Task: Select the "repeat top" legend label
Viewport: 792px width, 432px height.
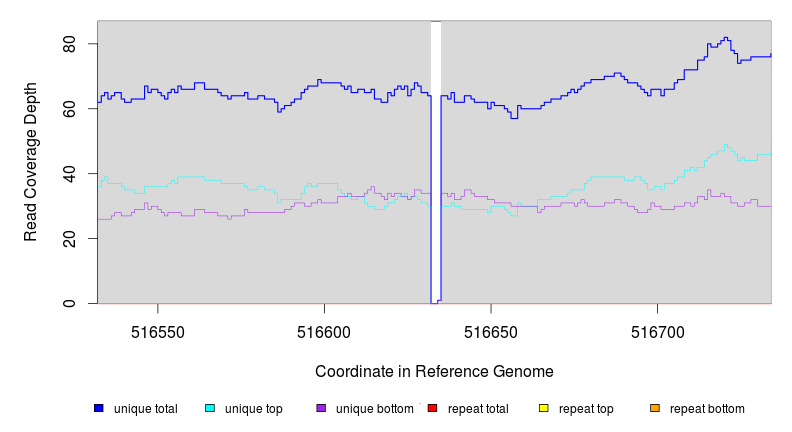Action: (x=586, y=409)
